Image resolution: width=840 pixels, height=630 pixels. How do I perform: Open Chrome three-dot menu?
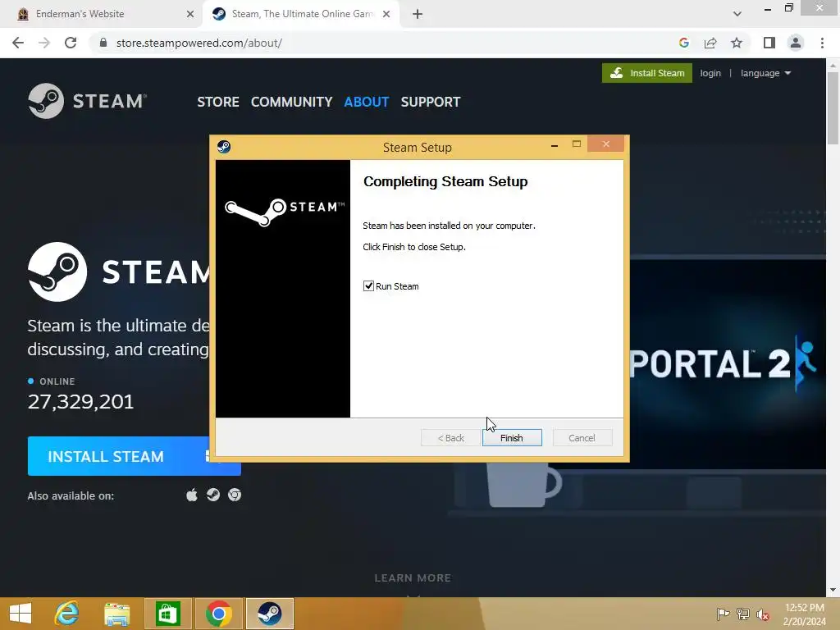(x=822, y=43)
